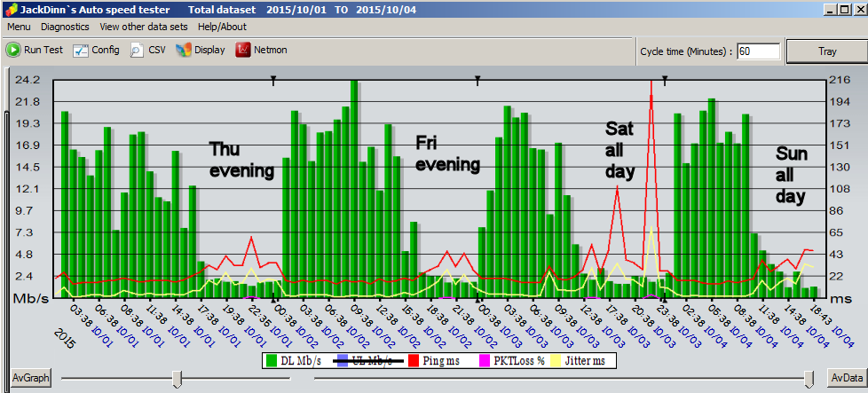Toggle the DL Mb/s legend series
This screenshot has width=868, height=393.
pyautogui.click(x=272, y=360)
